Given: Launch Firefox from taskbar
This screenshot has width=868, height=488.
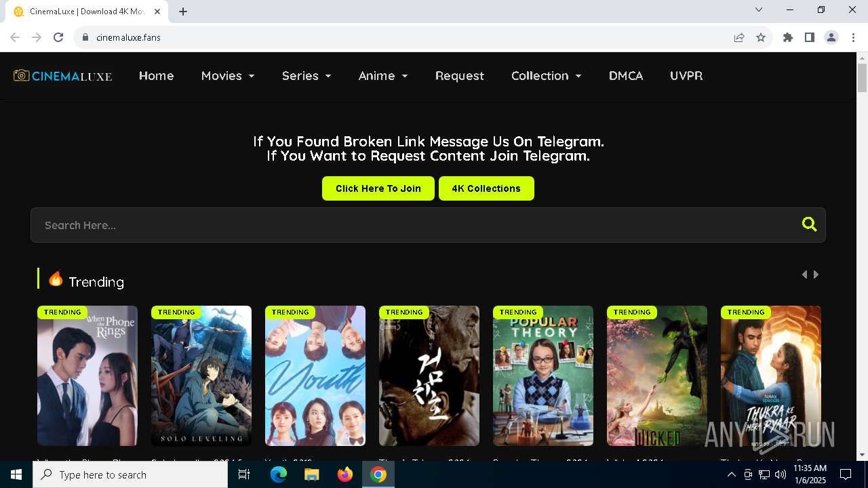Looking at the screenshot, I should (345, 474).
